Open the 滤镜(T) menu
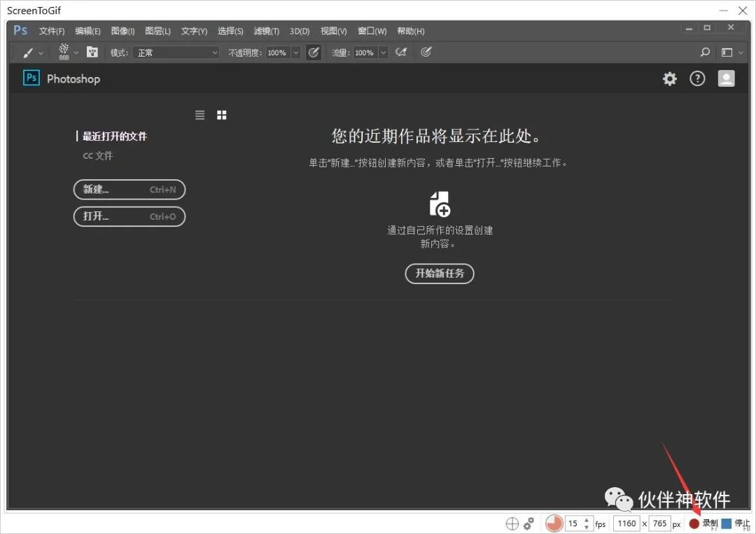Image resolution: width=756 pixels, height=534 pixels. click(266, 31)
